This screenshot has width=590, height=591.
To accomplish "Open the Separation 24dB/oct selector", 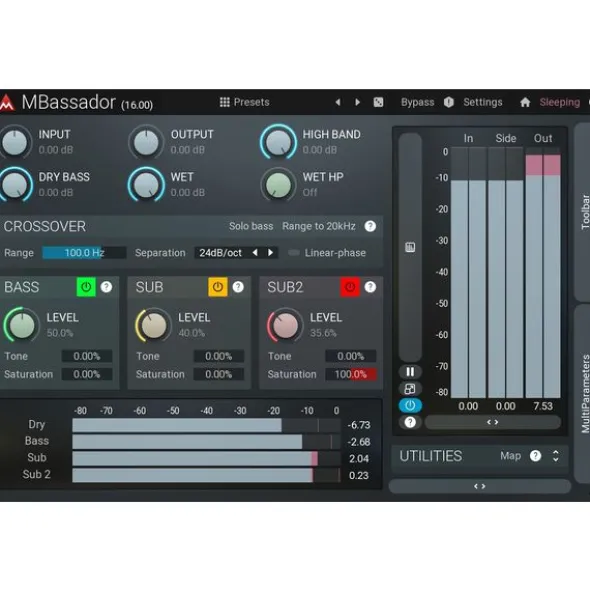I will point(221,253).
